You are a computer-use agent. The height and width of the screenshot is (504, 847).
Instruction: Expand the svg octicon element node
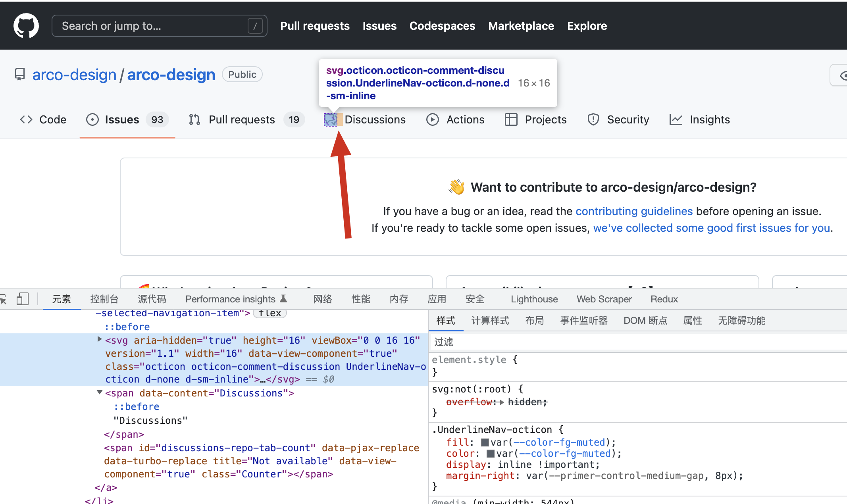click(x=100, y=339)
